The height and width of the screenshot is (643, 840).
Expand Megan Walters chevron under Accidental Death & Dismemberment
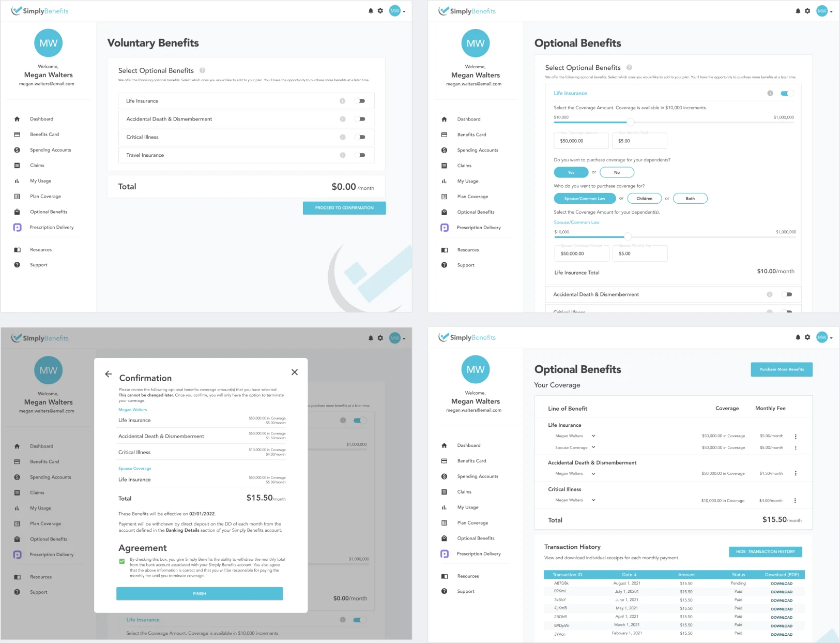[x=593, y=473]
